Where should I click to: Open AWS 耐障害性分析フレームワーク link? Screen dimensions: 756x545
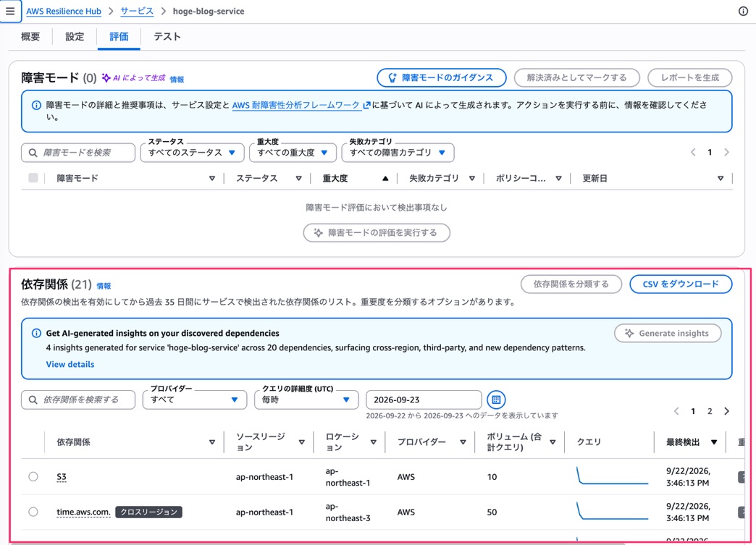301,105
